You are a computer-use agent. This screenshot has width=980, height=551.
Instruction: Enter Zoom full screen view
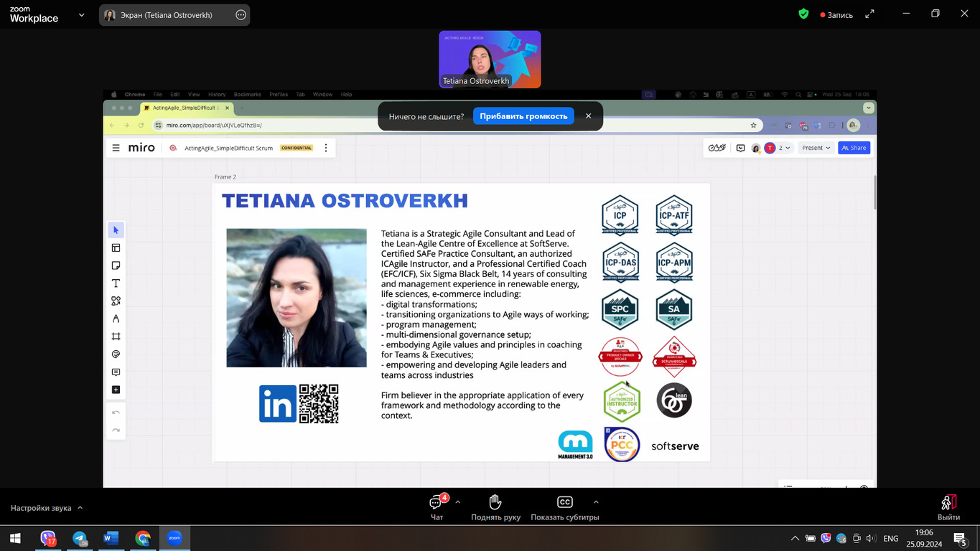click(x=869, y=14)
